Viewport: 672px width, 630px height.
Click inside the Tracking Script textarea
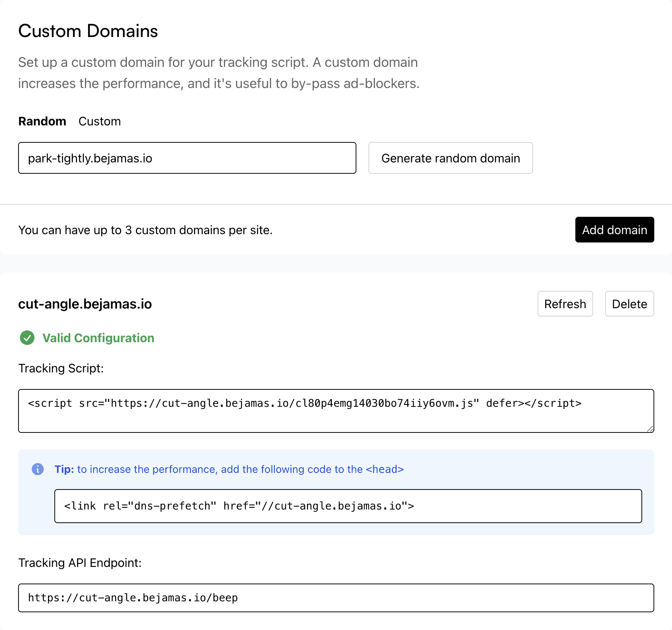(336, 411)
